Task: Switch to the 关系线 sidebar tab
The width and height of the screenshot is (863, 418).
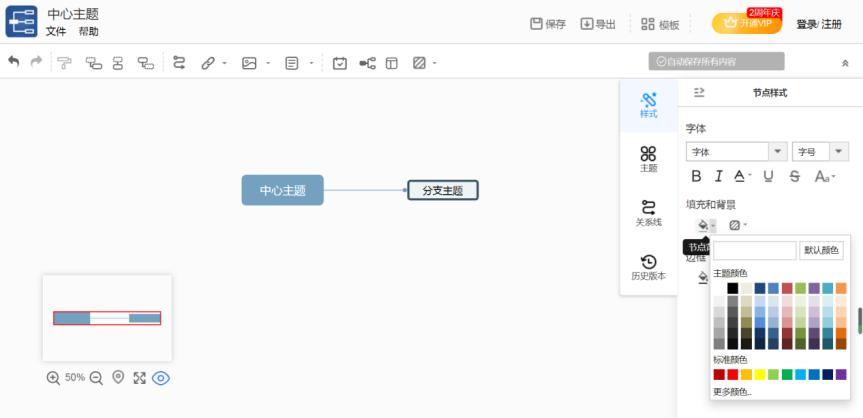Action: [x=648, y=213]
